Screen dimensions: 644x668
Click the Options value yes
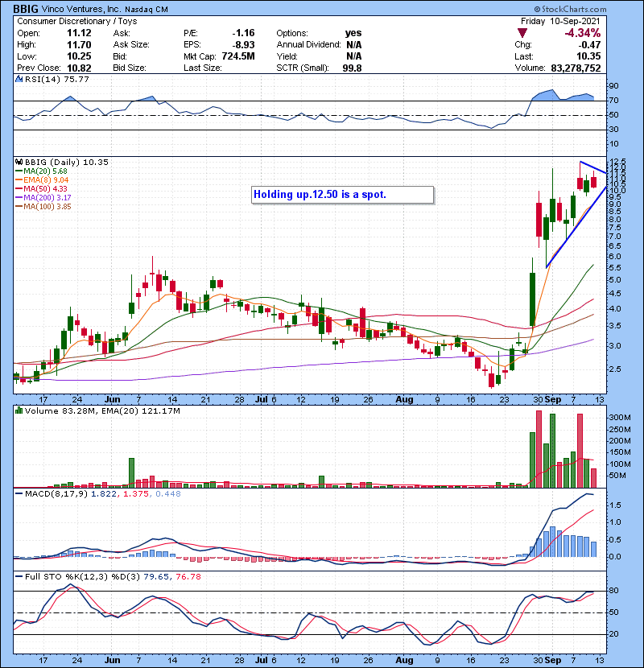(x=353, y=33)
